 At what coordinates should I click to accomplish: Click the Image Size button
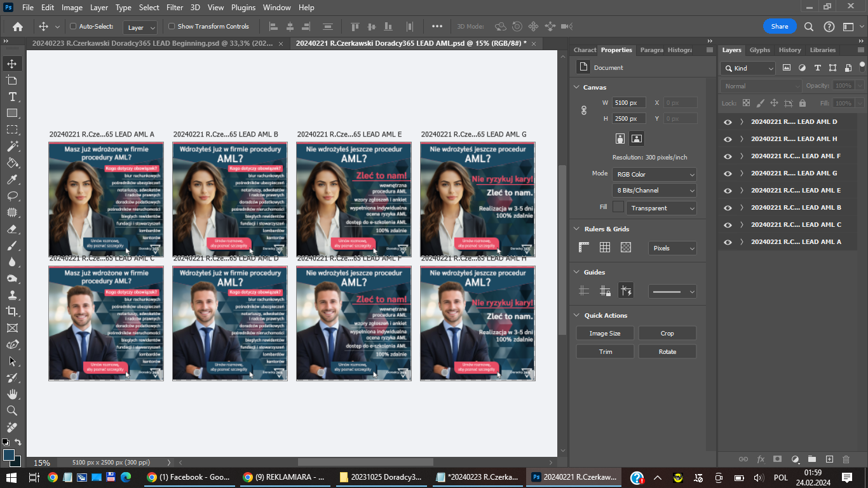point(604,333)
